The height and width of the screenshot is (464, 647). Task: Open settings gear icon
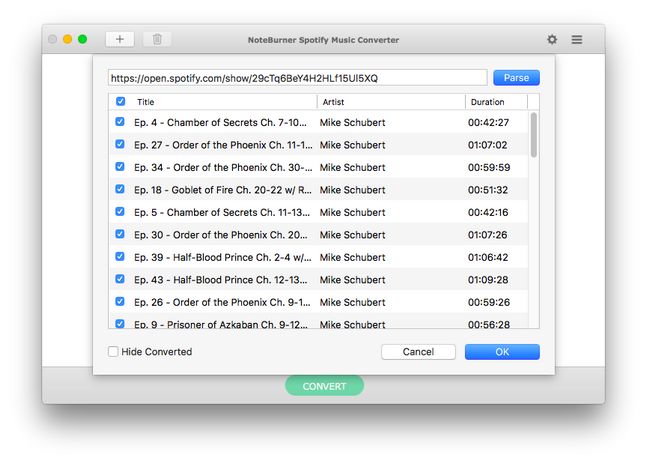[x=552, y=39]
